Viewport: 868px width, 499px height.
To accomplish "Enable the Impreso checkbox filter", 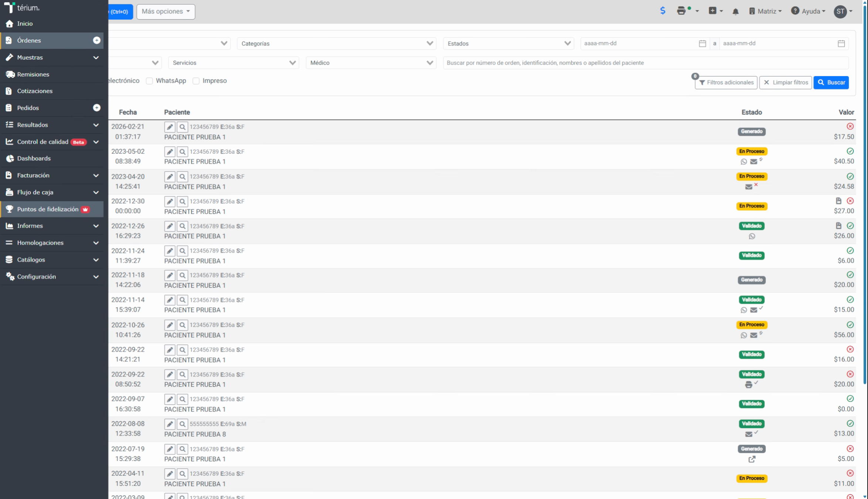I will point(196,81).
